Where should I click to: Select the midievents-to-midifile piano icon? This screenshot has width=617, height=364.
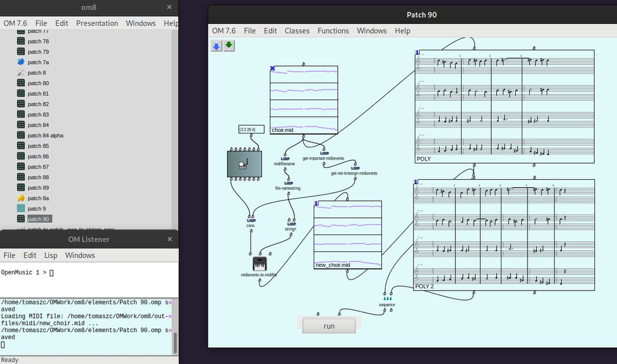click(x=259, y=264)
